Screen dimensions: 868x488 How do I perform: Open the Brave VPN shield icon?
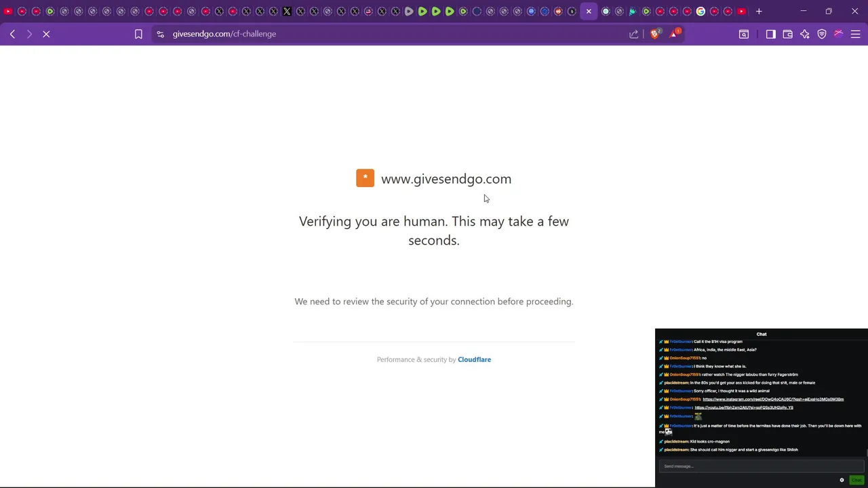822,34
